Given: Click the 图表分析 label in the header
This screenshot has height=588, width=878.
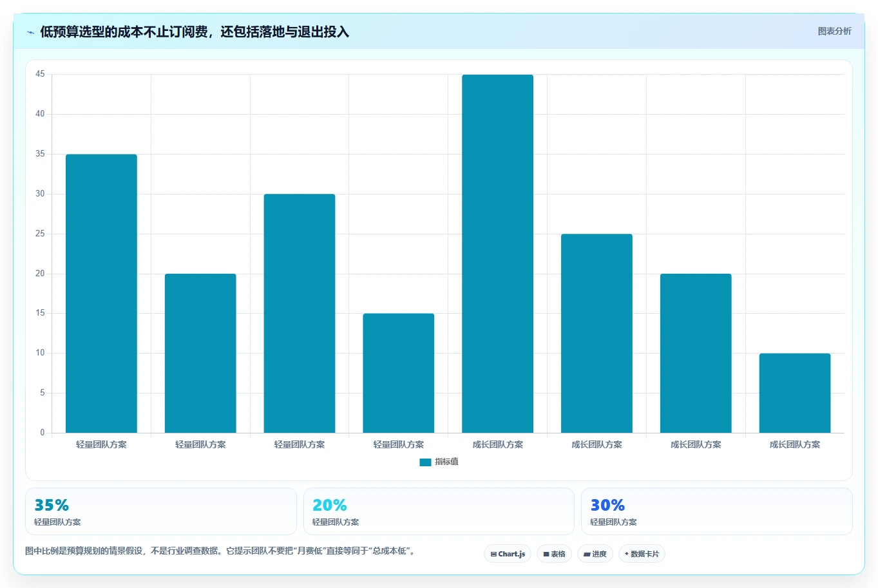Looking at the screenshot, I should (834, 31).
